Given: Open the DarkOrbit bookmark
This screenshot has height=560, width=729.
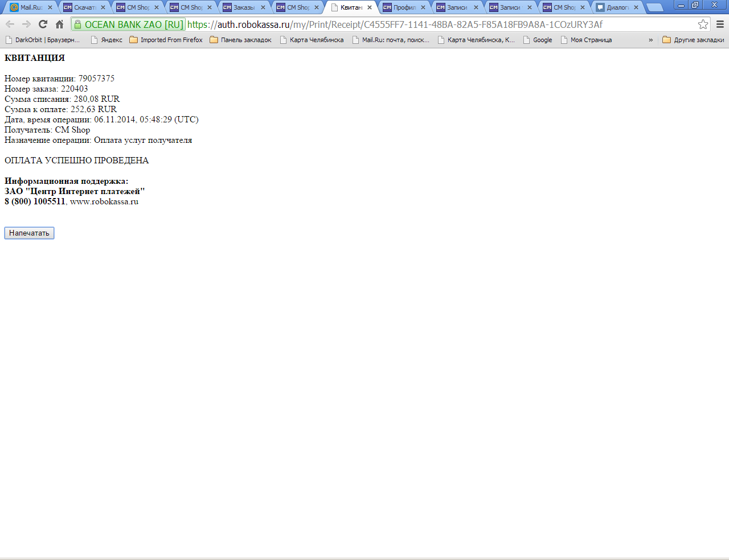Looking at the screenshot, I should click(43, 40).
